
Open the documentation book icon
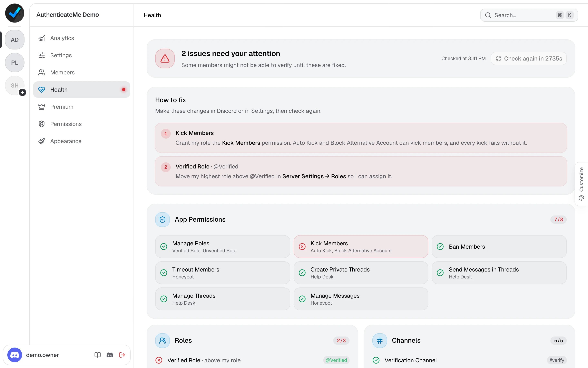click(97, 355)
